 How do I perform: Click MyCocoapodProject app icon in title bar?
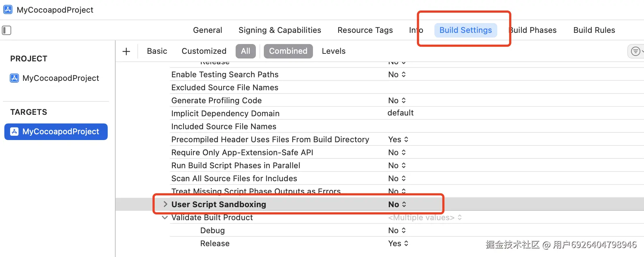point(8,10)
